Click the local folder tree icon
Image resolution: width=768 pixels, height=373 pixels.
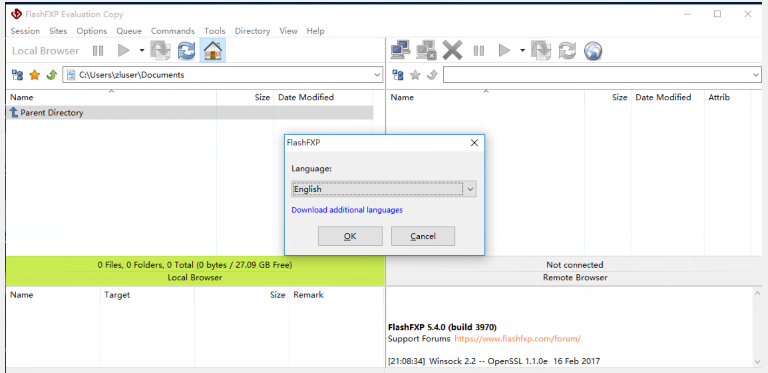tap(17, 75)
